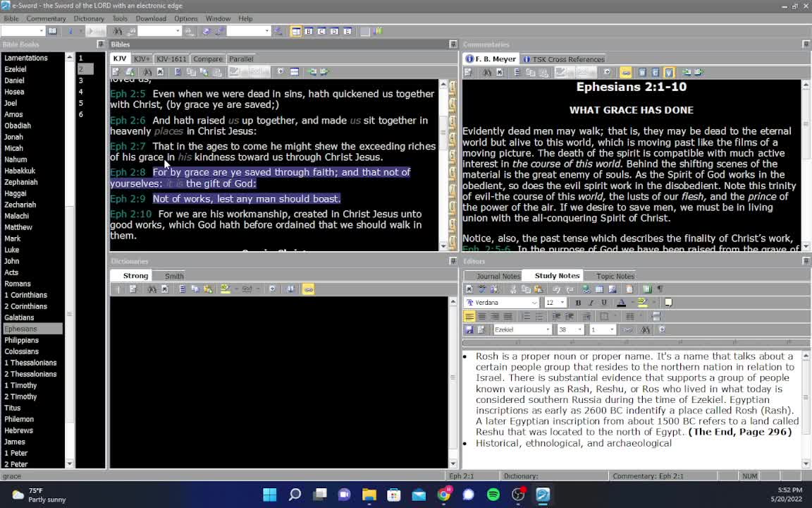
Task: Click search binoculars in main toolbar
Action: click(118, 32)
